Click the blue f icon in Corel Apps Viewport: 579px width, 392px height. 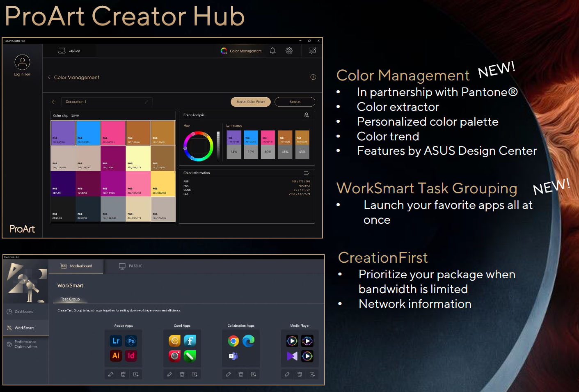pyautogui.click(x=190, y=341)
